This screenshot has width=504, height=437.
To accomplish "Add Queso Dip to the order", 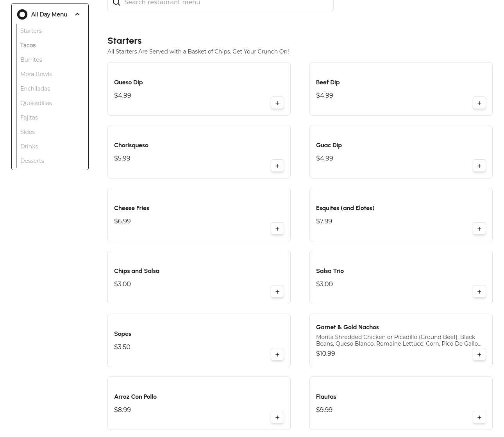I will tap(277, 103).
